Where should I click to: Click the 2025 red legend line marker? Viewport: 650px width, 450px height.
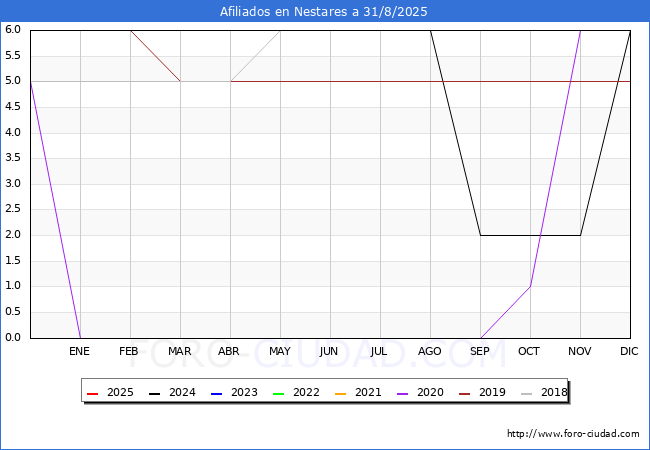(x=93, y=393)
